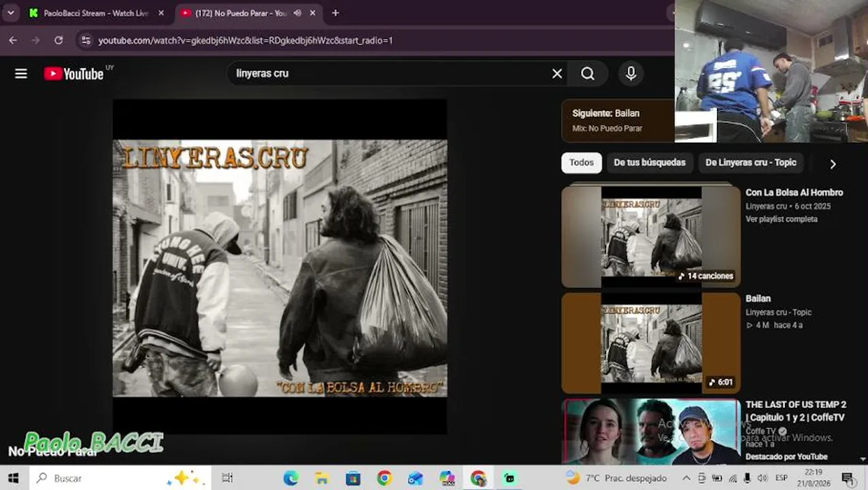
Task: Select De tus búsquedas filter chip
Action: tap(650, 163)
